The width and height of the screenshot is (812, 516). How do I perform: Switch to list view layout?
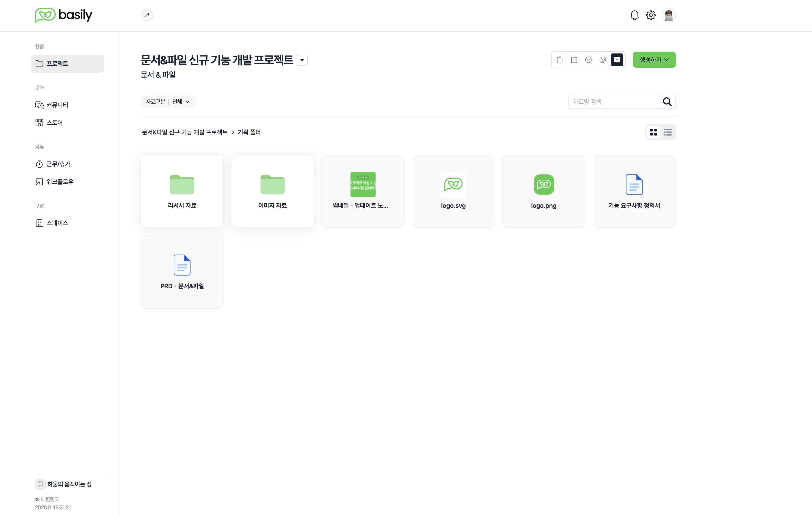tap(668, 132)
